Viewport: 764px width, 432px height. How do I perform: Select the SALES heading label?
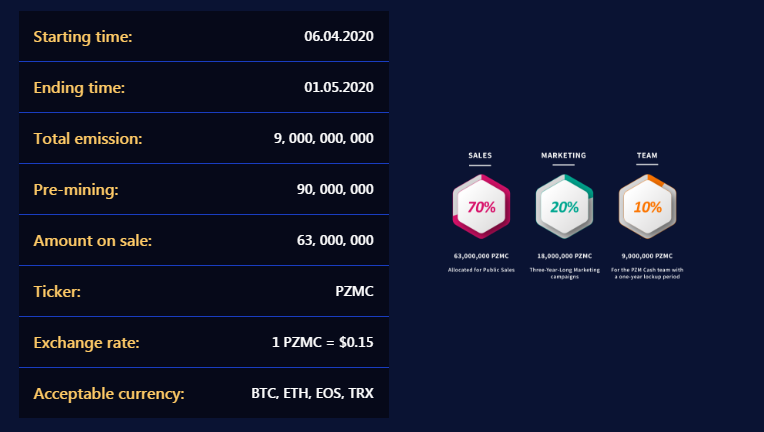[x=480, y=155]
